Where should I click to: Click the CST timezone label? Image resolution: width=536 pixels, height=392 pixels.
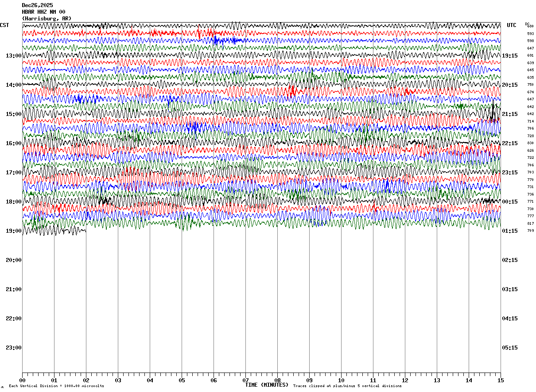(4, 25)
